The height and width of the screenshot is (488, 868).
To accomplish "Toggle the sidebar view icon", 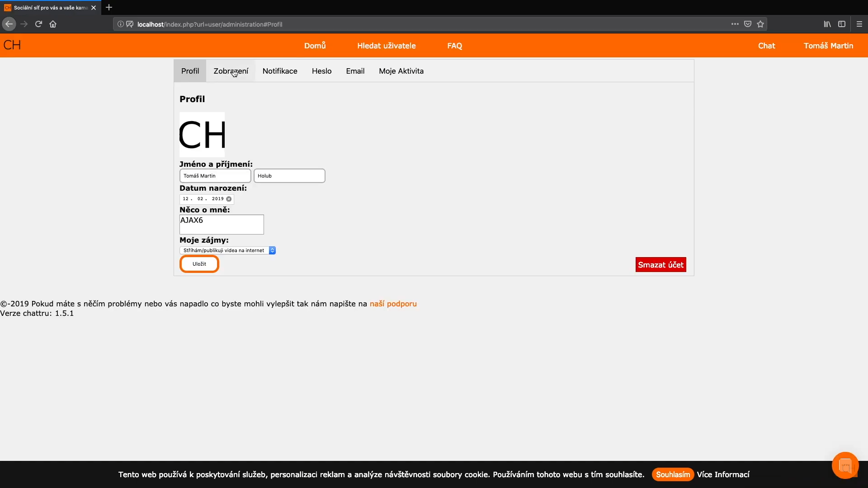I will point(842,24).
